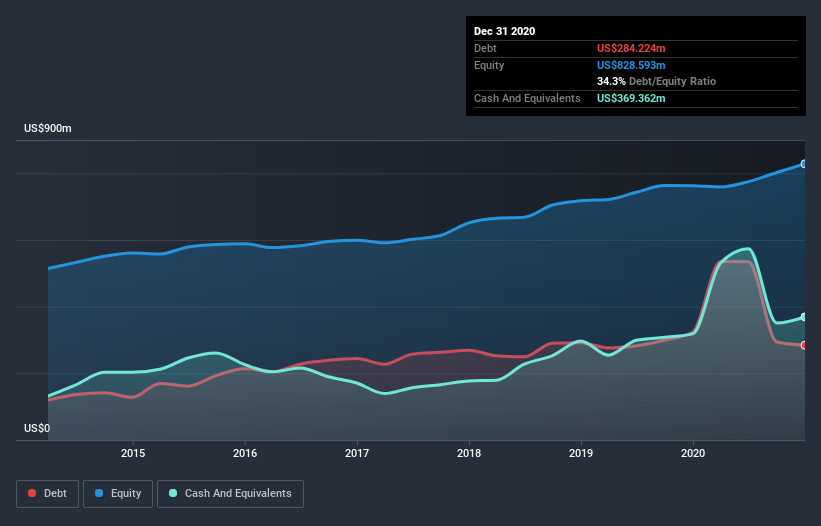Click the teal Cash endpoint marker

click(804, 317)
